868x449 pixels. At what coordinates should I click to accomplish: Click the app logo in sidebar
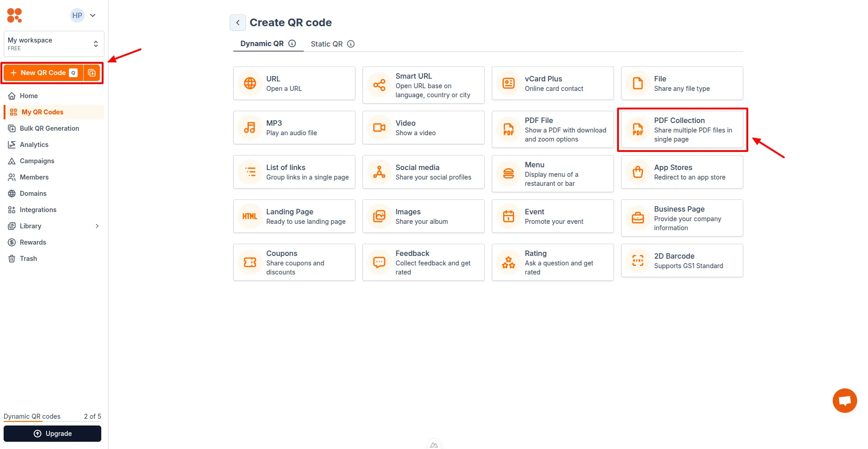tap(14, 15)
